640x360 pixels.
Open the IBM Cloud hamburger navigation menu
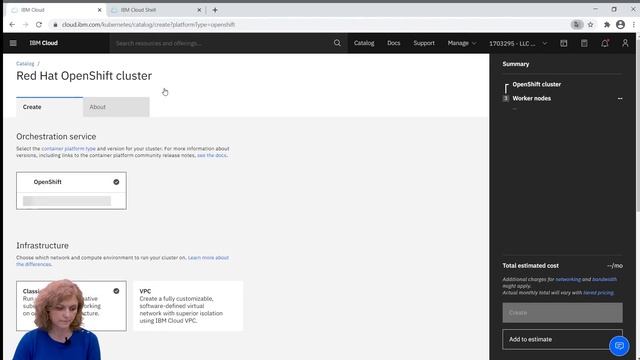click(13, 43)
